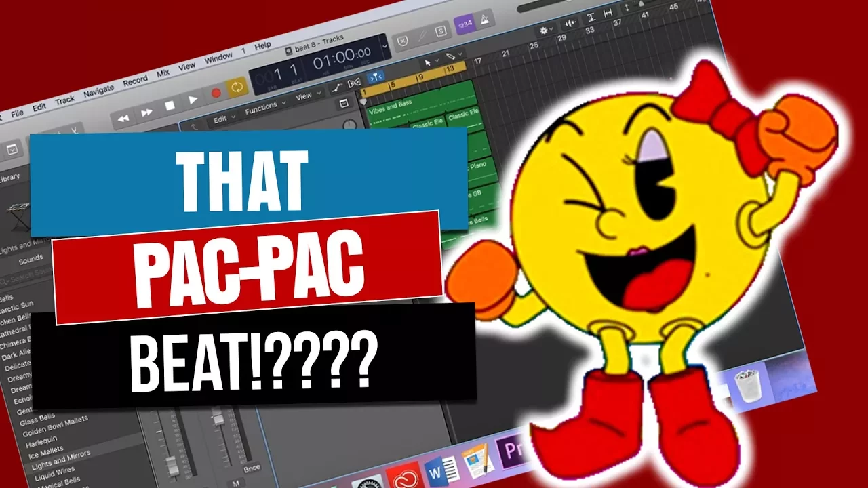Click the Sounds header in Library
The image size is (868, 488).
[31, 260]
